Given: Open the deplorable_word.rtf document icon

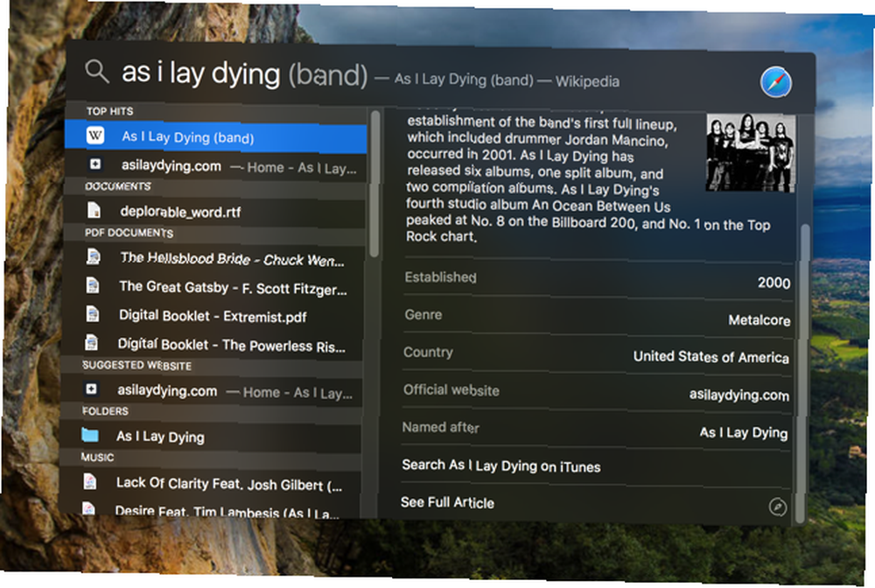Looking at the screenshot, I should coord(94,210).
